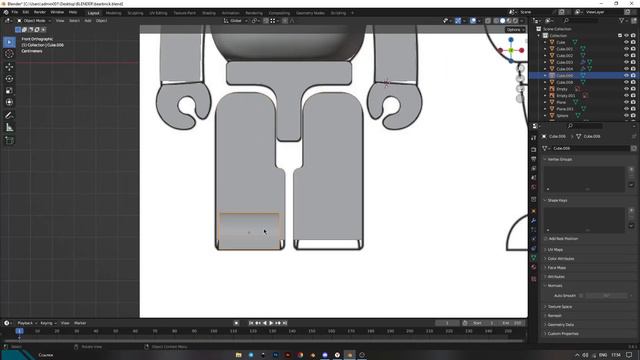
Task: Open the Object Data properties tab
Action: coord(533,258)
